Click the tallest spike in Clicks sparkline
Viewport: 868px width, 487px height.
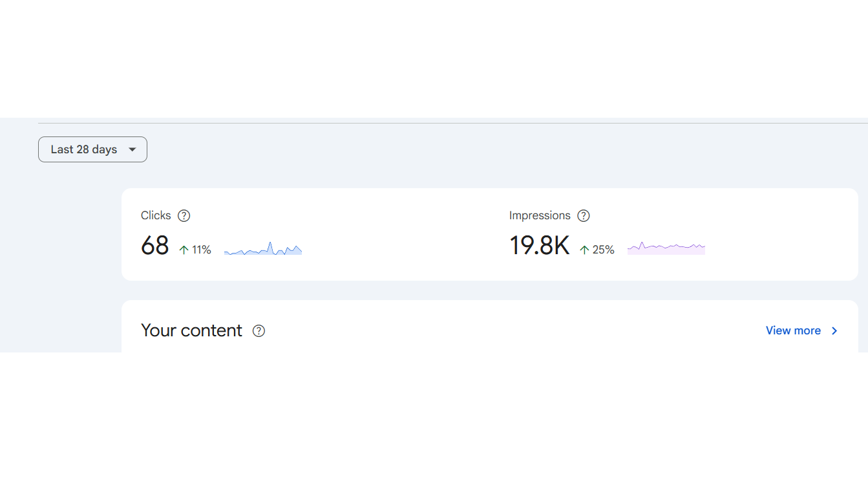(x=270, y=244)
